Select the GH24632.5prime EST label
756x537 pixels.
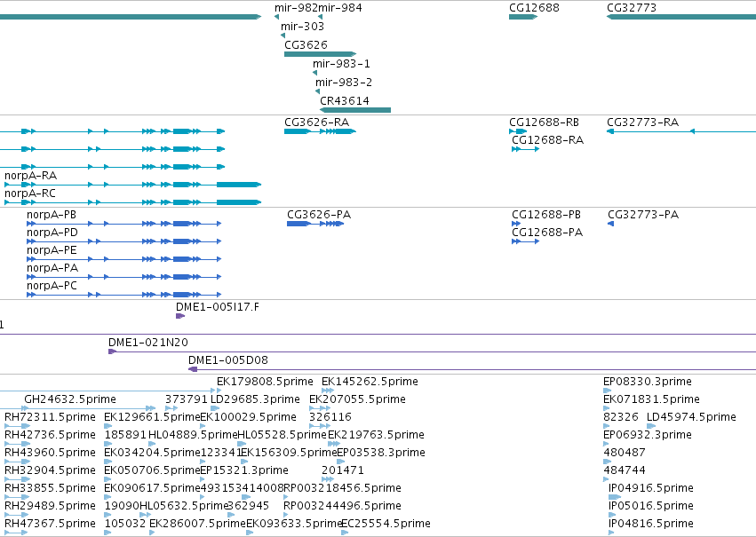coord(70,399)
